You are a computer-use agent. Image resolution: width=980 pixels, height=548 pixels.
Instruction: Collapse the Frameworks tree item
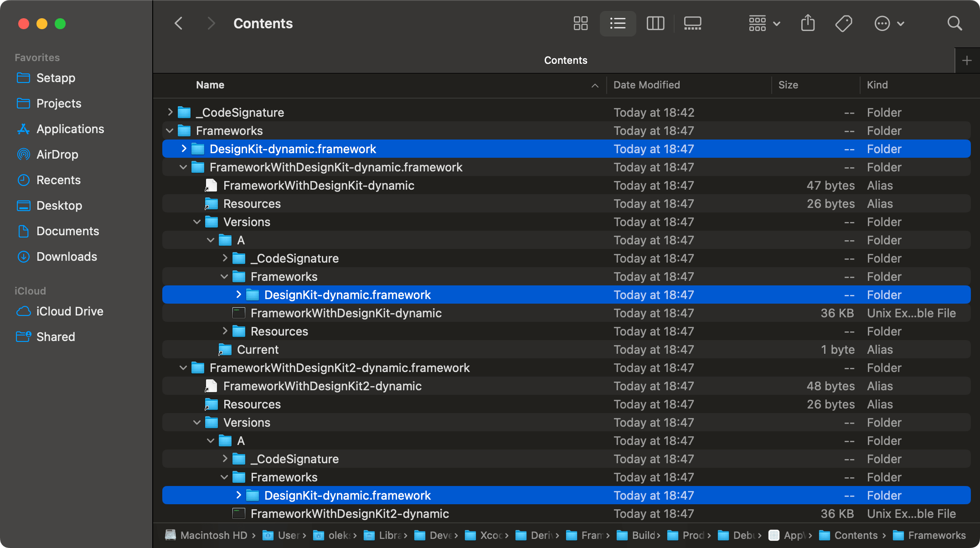pyautogui.click(x=170, y=131)
